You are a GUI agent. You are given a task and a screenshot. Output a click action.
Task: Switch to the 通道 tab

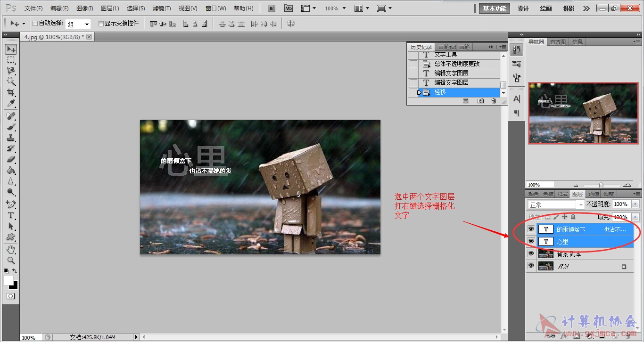tap(594, 194)
